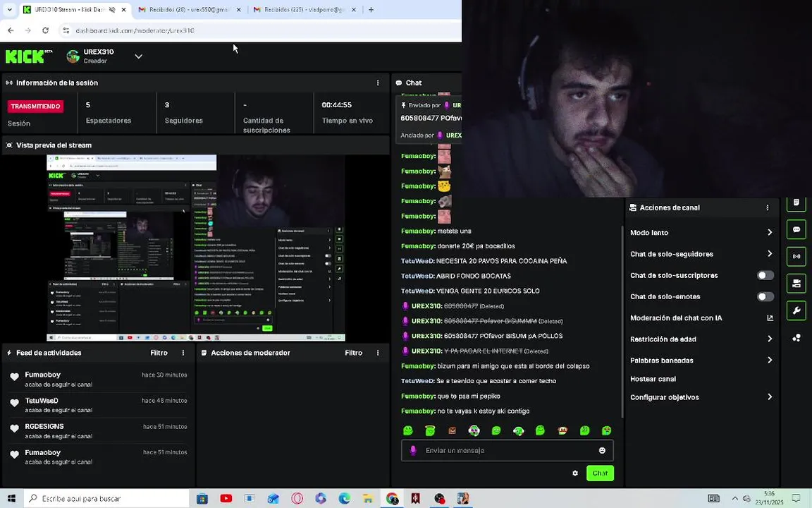Image resolution: width=812 pixels, height=508 pixels.
Task: Expand the Chat de solo-seguidores setting
Action: coord(701,253)
